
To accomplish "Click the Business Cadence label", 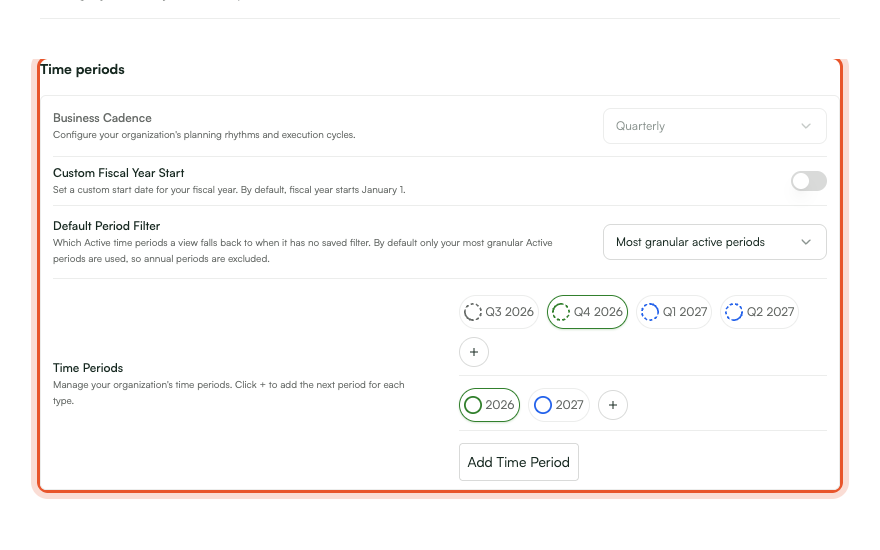I will click(x=102, y=118).
